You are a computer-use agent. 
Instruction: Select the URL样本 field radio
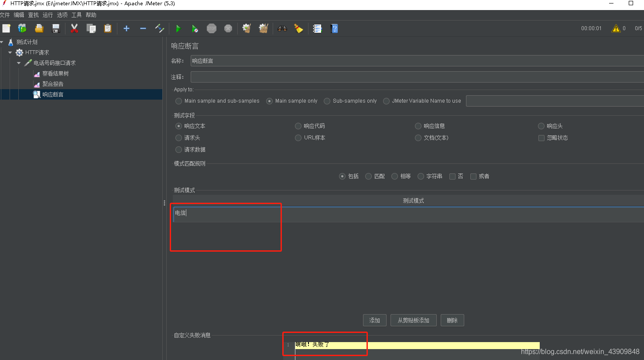tap(298, 138)
